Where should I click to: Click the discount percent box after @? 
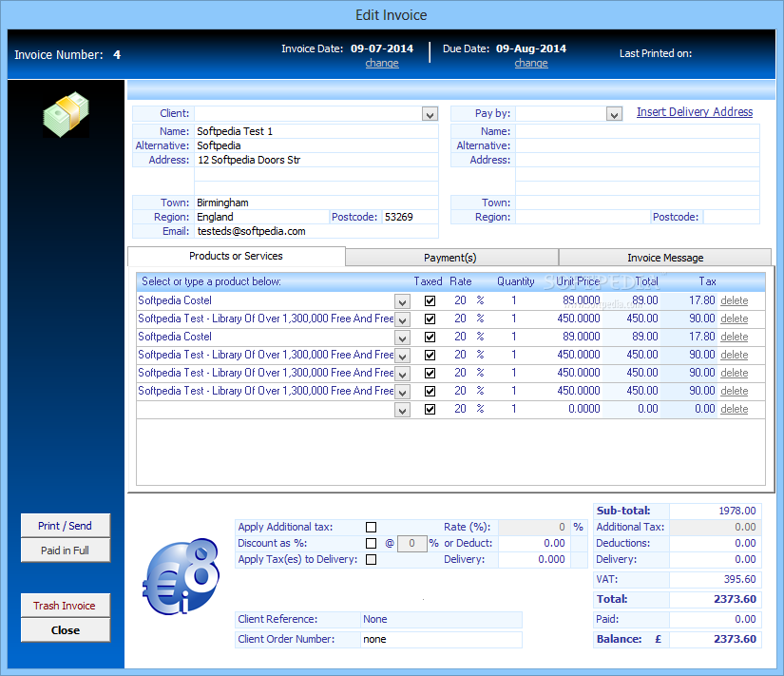[x=412, y=544]
